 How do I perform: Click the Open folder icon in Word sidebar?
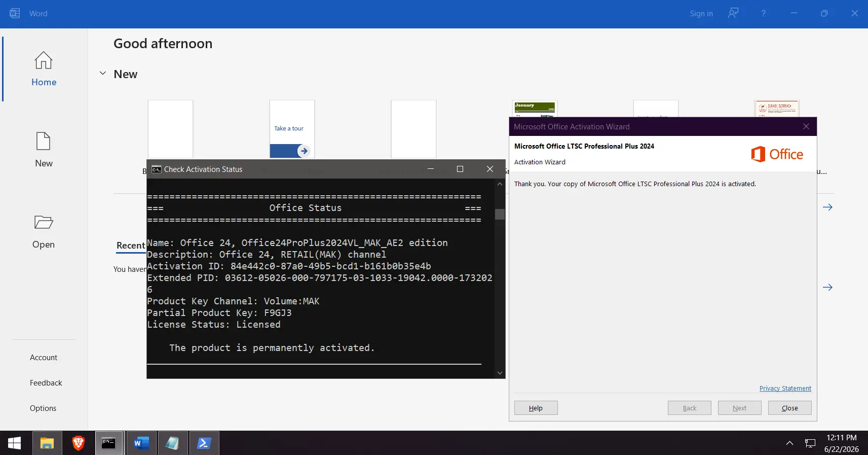tap(44, 222)
